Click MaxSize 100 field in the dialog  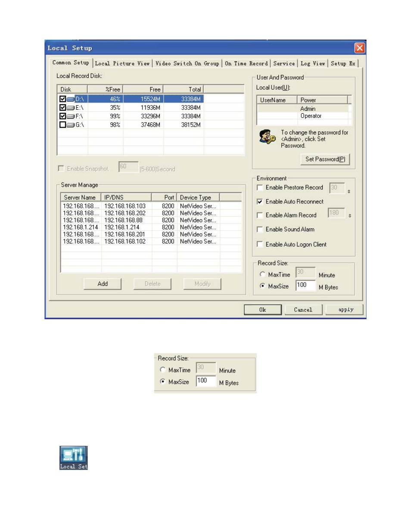(x=305, y=285)
